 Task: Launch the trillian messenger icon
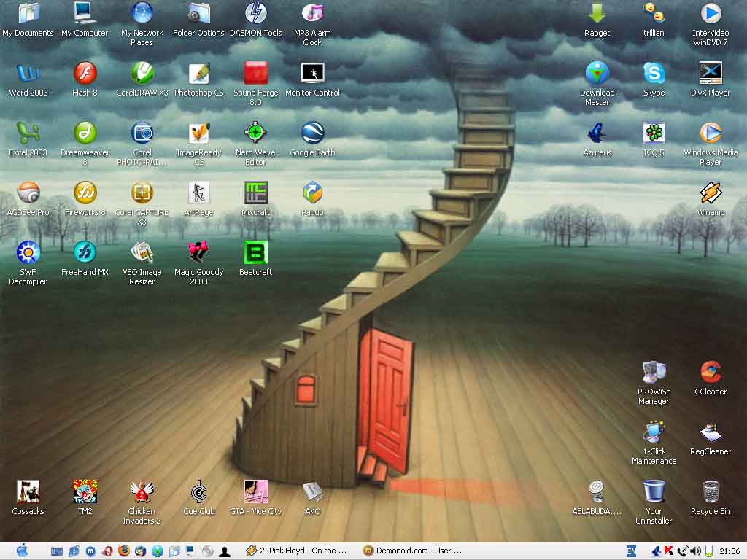(654, 13)
